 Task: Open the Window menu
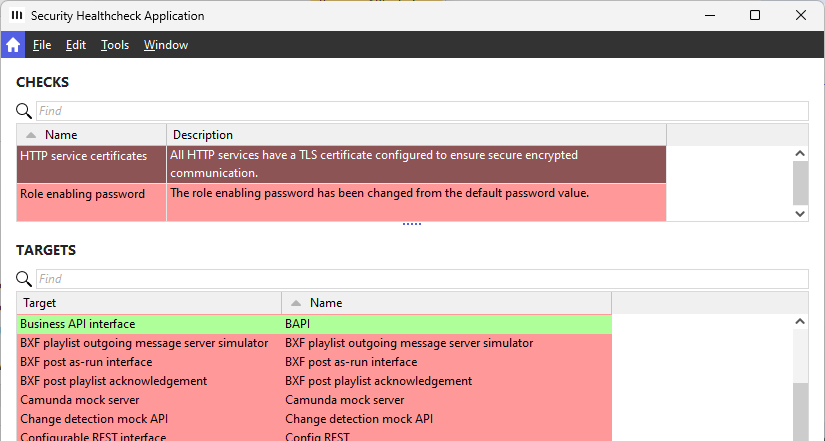[x=166, y=45]
